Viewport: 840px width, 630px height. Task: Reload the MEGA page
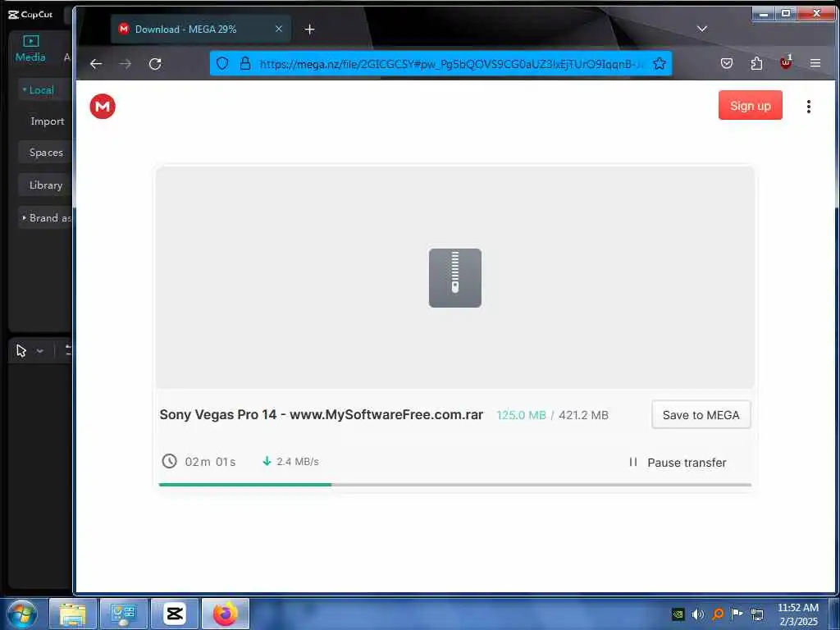155,64
